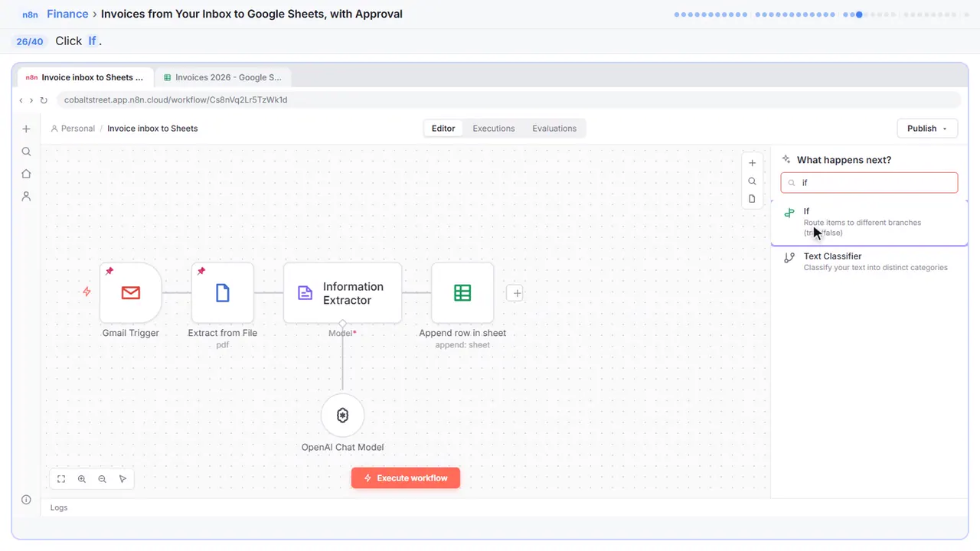This screenshot has height=551, width=980.
Task: Zoom out on the workflow canvas
Action: tap(103, 479)
